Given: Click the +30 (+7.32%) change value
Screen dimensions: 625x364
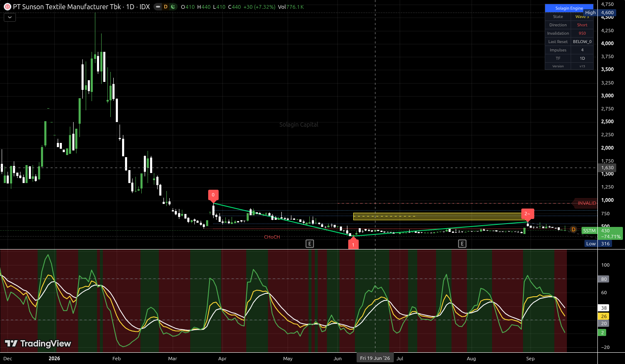Looking at the screenshot, I should [259, 7].
